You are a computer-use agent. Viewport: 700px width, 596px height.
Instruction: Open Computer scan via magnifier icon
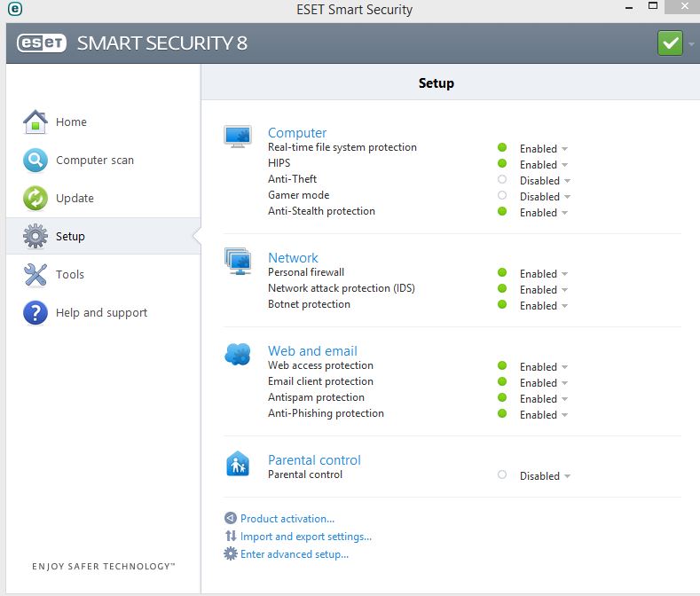click(x=35, y=161)
